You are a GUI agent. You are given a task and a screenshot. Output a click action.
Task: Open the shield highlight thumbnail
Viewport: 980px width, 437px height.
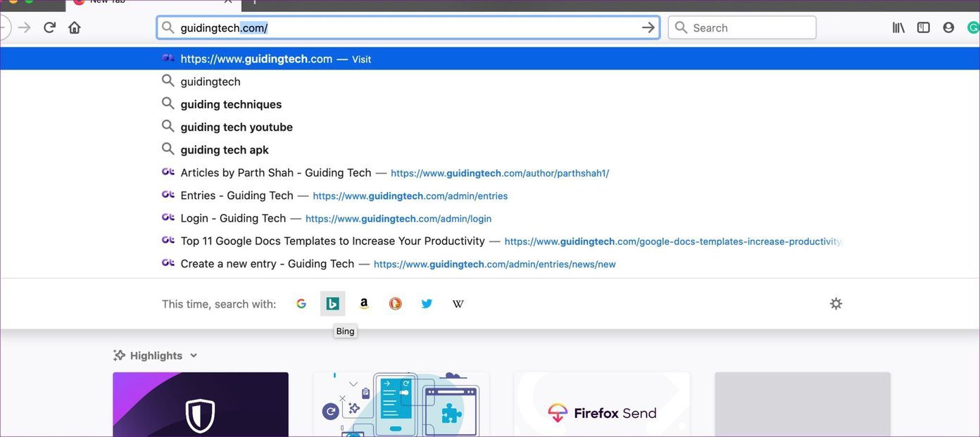pyautogui.click(x=201, y=405)
